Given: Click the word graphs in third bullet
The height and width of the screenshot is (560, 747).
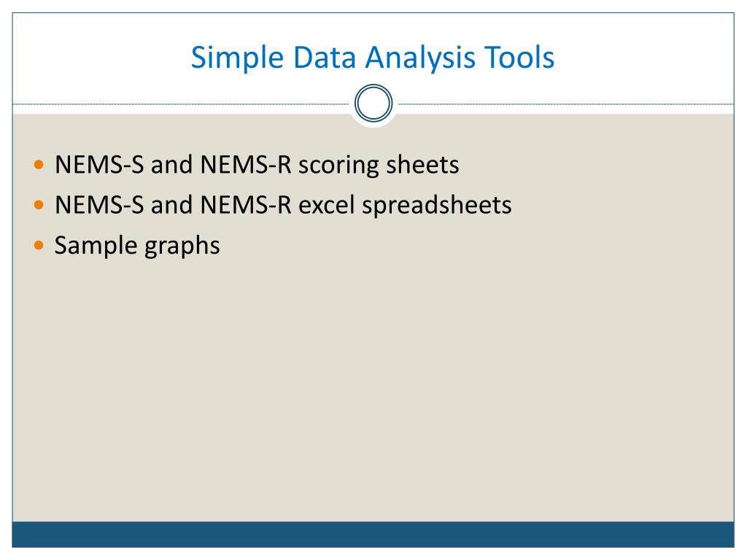Looking at the screenshot, I should tap(182, 246).
